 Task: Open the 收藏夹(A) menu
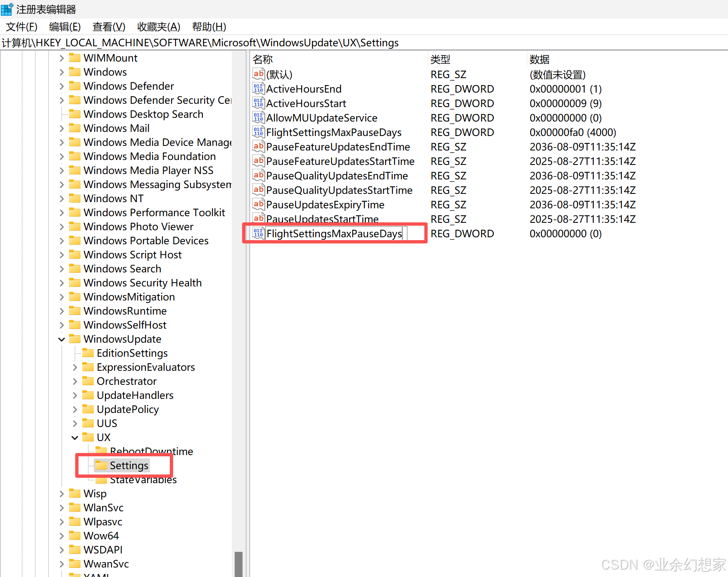click(159, 27)
